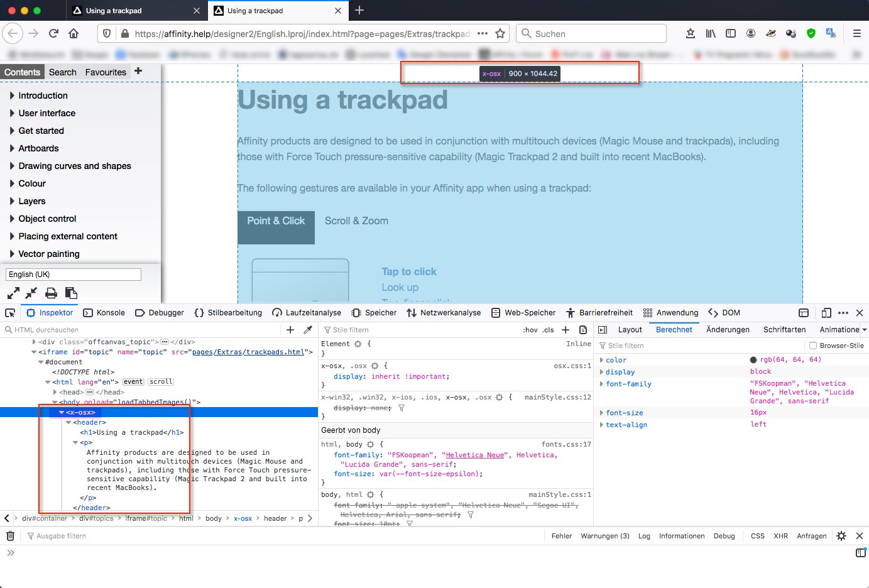Select the Scroll & Zoom tab on the page
This screenshot has width=869, height=588.
(356, 220)
